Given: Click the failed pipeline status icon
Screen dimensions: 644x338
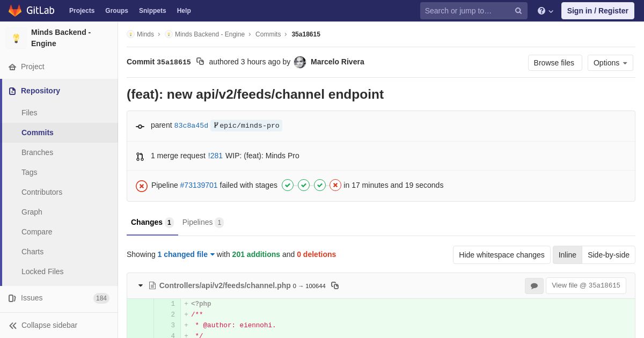Looking at the screenshot, I should tap(142, 186).
